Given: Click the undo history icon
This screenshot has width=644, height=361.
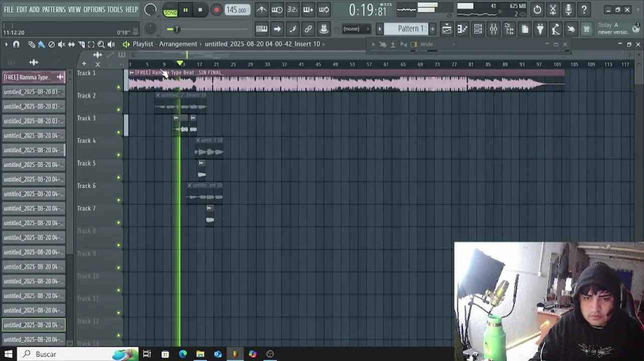Looking at the screenshot, I should click(x=537, y=10).
